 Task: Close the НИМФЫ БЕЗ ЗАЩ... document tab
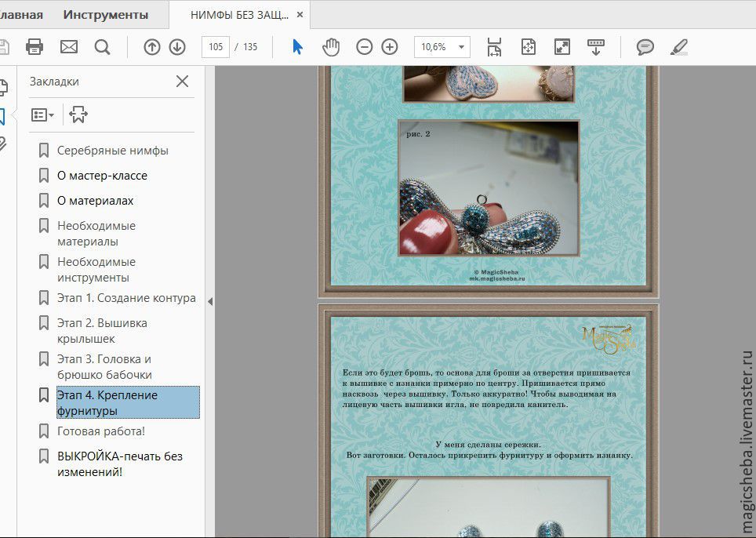300,15
